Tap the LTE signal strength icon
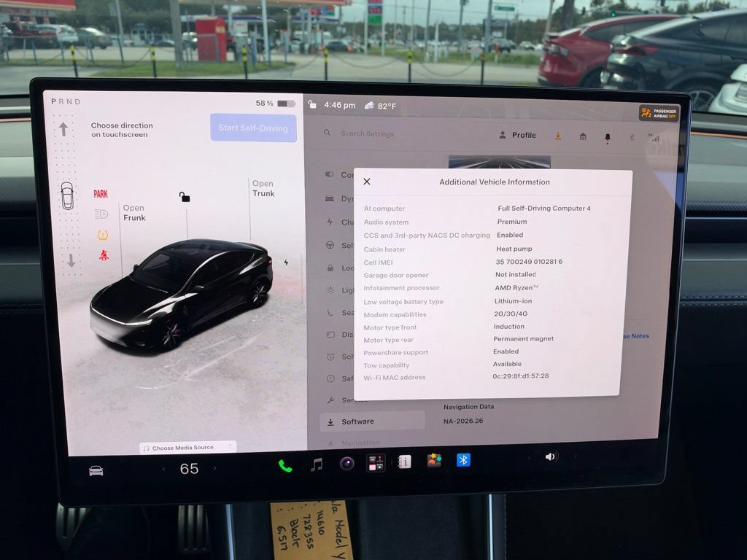This screenshot has height=560, width=747. (x=654, y=138)
